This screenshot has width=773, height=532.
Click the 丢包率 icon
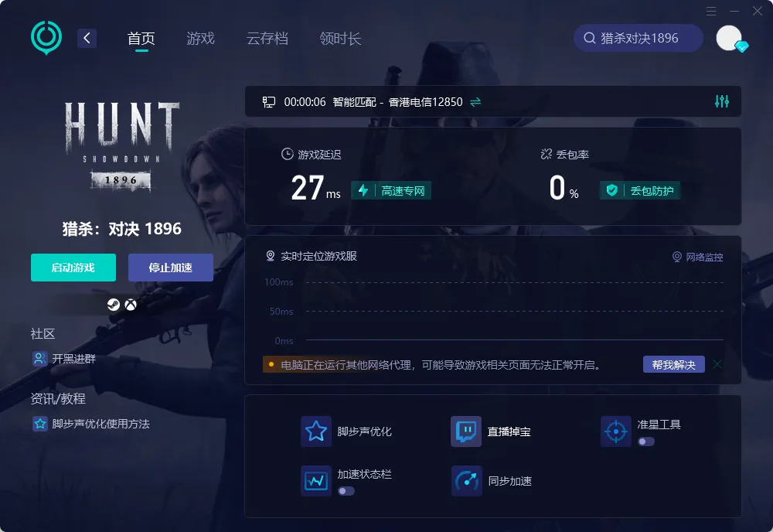[x=546, y=155]
